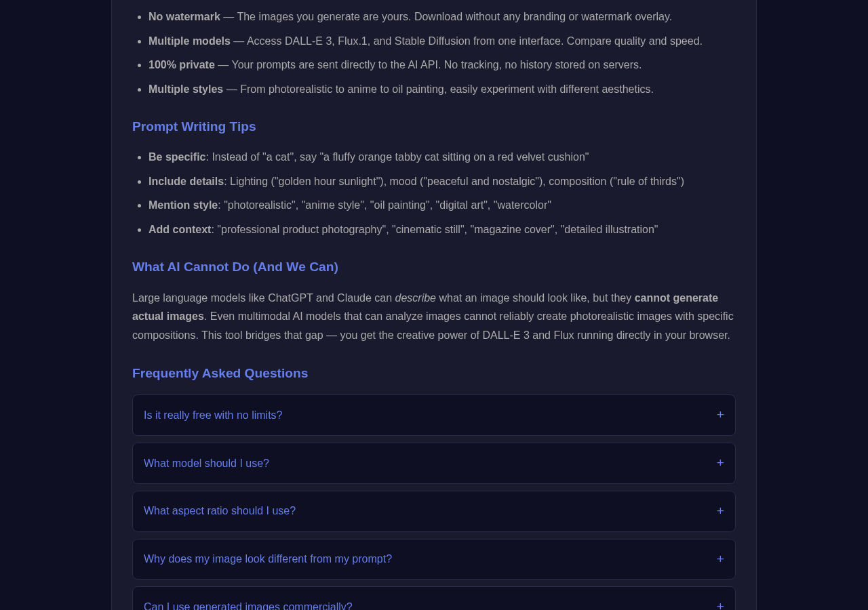
Task: Click the plus icon on the commercial use question
Action: click(720, 605)
